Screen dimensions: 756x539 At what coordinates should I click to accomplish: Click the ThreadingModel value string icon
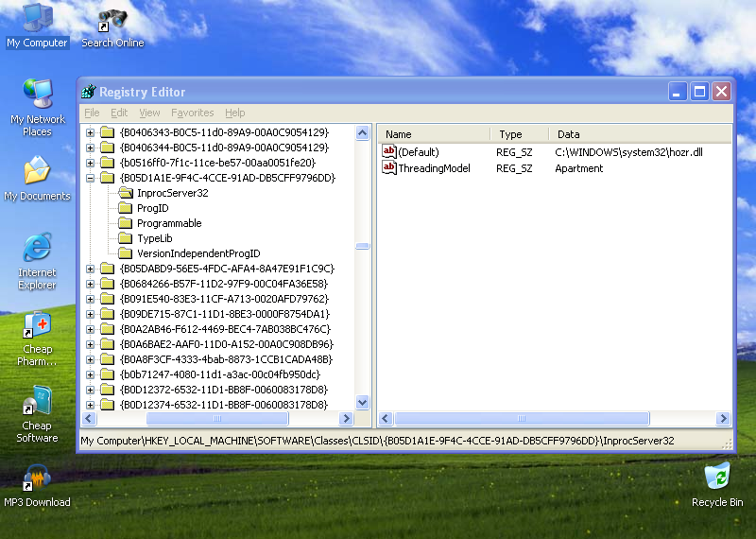(389, 168)
